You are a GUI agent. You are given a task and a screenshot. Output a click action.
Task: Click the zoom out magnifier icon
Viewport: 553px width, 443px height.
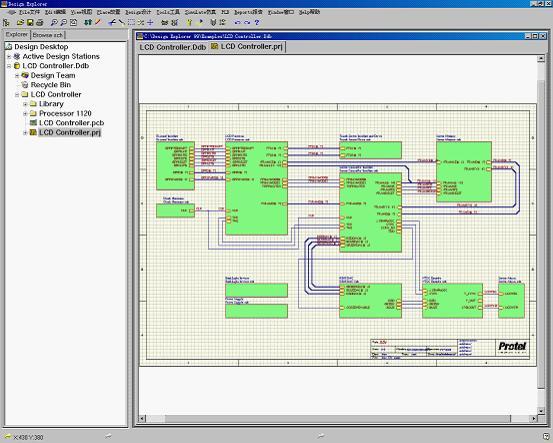pyautogui.click(x=63, y=23)
